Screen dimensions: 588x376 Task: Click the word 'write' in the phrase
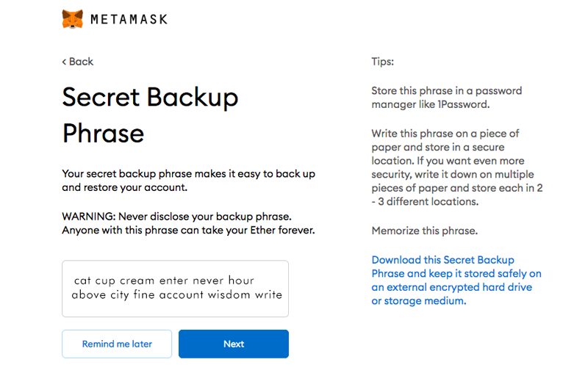pos(268,294)
